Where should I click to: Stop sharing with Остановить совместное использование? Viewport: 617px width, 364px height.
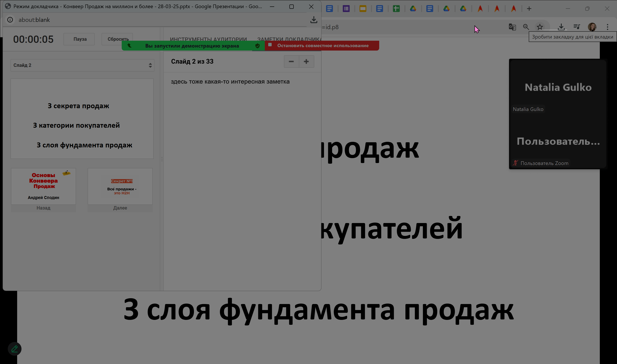click(x=322, y=46)
